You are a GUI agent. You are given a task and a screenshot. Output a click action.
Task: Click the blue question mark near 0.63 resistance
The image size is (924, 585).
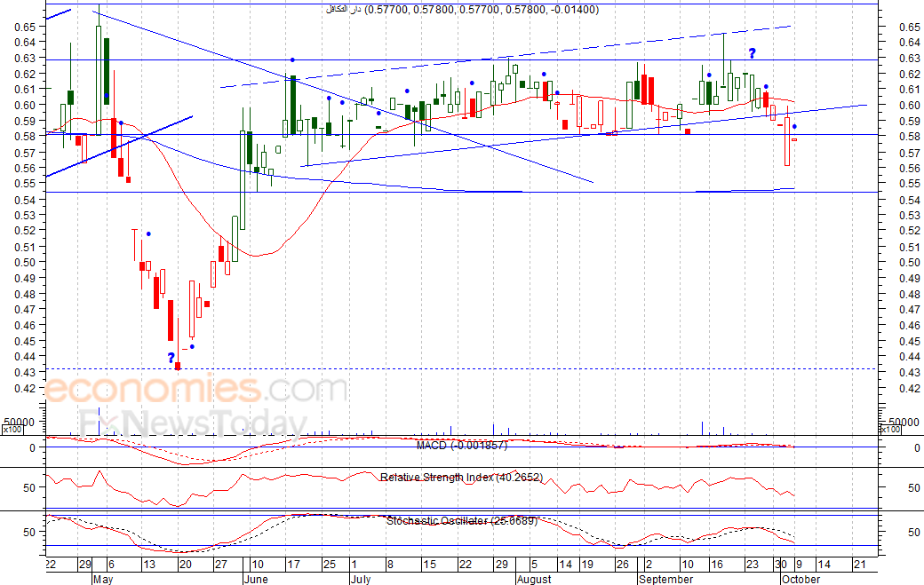click(x=752, y=53)
